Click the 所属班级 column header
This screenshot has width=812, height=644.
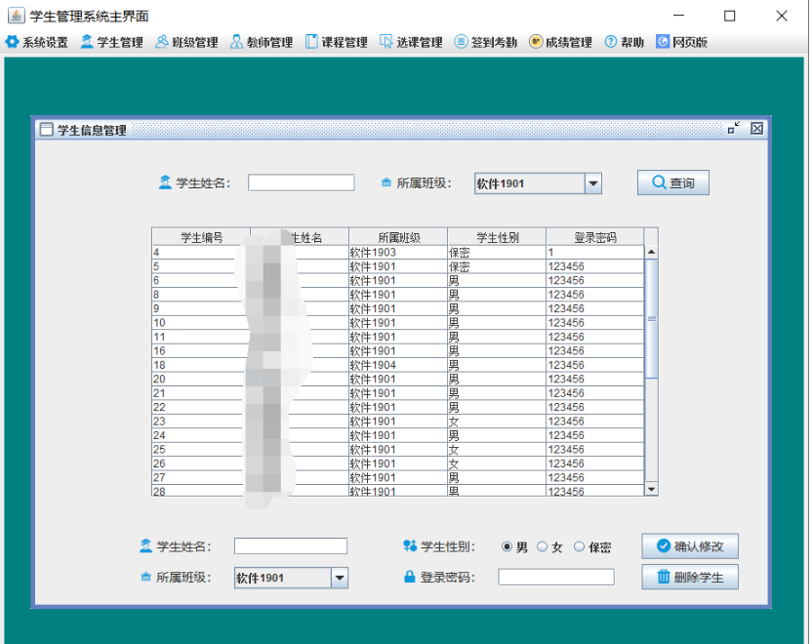click(398, 237)
